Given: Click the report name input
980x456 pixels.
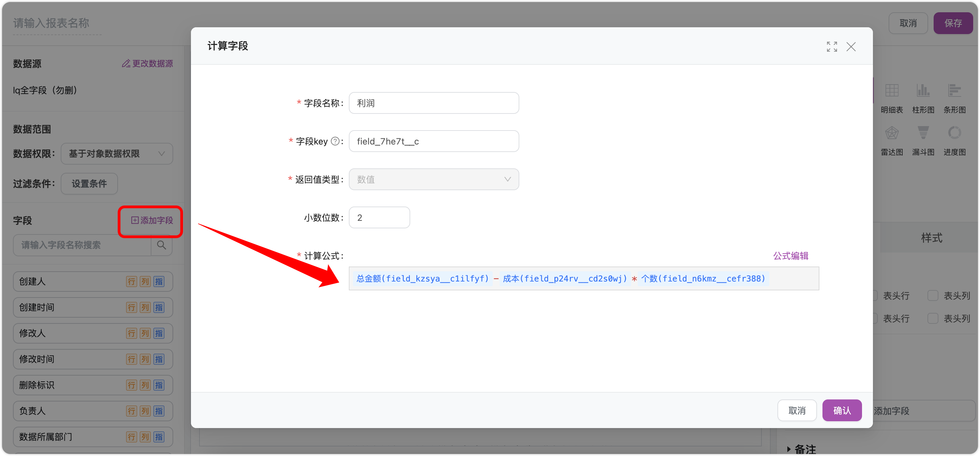Looking at the screenshot, I should click(x=57, y=23).
